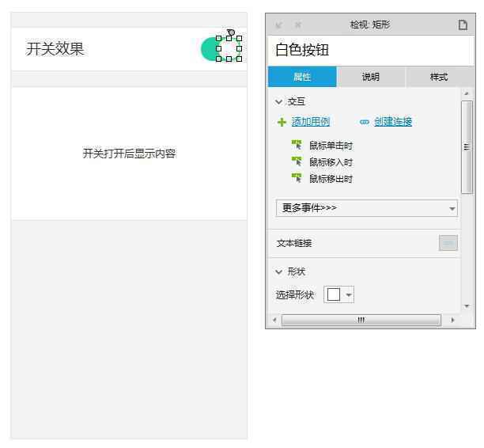
Task: Click the horizontal scrollbar thumb in inspector
Action: pos(361,320)
